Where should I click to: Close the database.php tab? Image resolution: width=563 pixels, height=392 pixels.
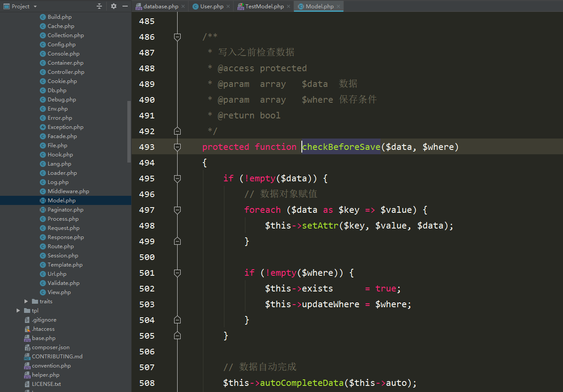click(x=183, y=7)
